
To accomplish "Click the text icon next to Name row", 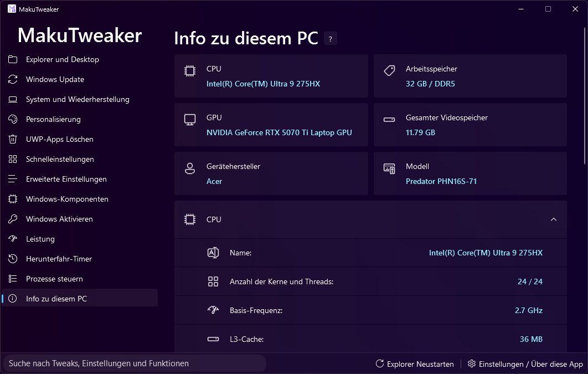I will click(213, 253).
